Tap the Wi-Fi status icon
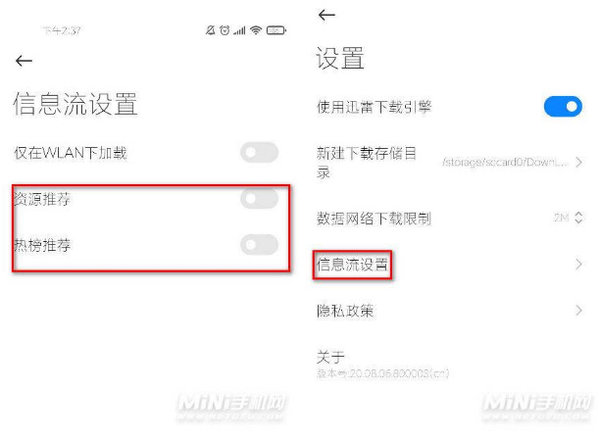This screenshot has height=440, width=600. point(256,30)
